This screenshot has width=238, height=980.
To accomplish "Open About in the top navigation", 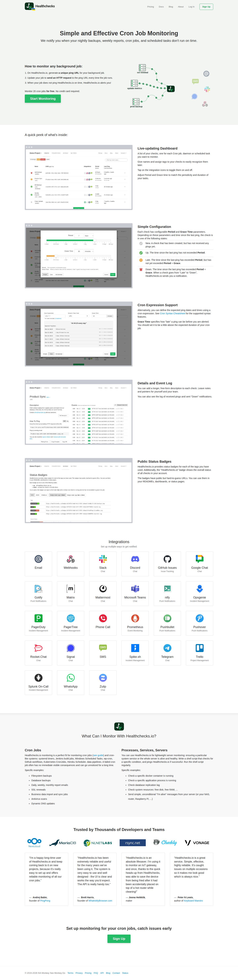I will coord(180,6).
